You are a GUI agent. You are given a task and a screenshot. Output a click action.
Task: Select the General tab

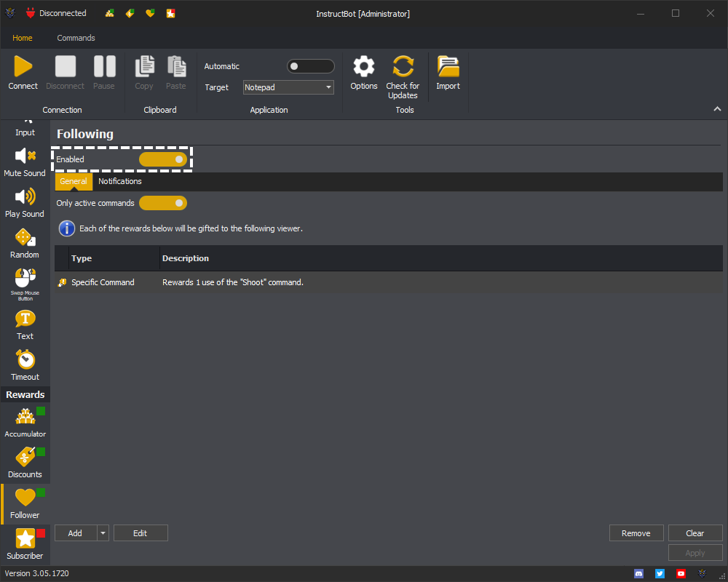pos(74,181)
